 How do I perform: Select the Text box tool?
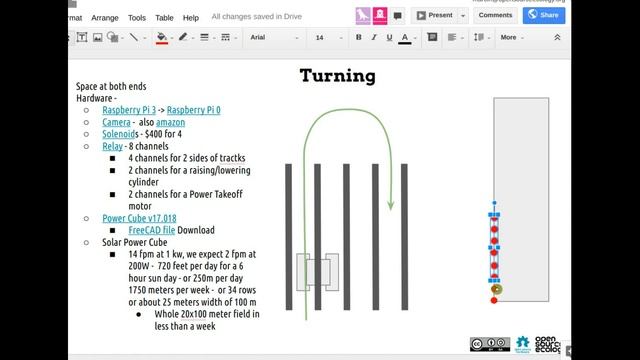pos(82,37)
